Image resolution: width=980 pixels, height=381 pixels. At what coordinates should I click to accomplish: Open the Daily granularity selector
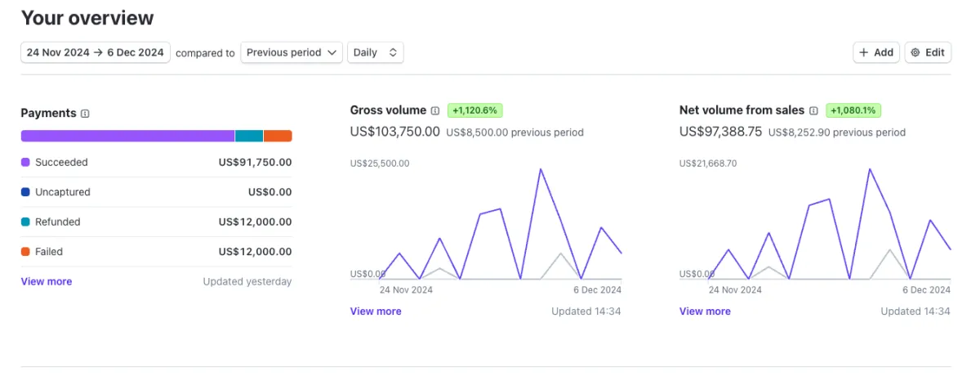coord(375,52)
